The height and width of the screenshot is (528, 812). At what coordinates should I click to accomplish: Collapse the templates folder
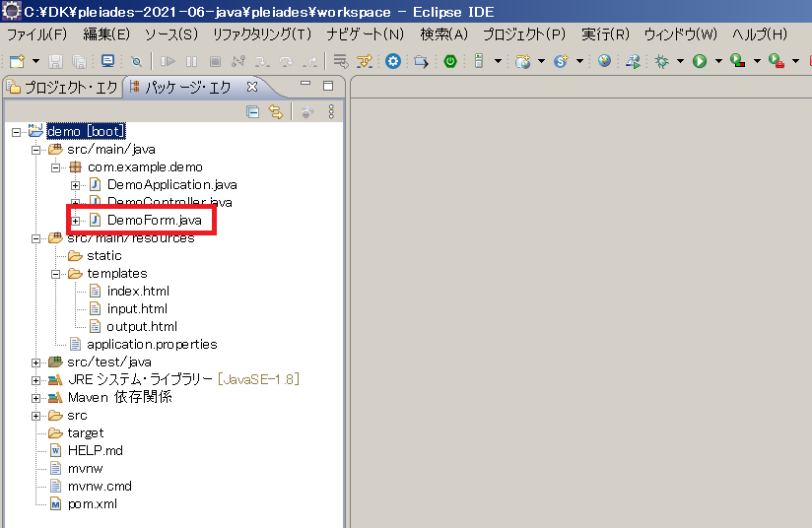55,275
